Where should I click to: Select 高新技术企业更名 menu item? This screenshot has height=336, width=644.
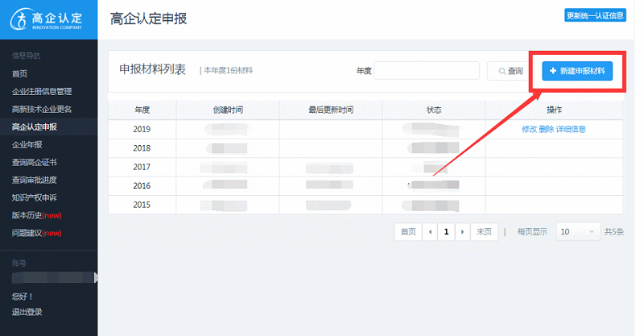tap(42, 109)
